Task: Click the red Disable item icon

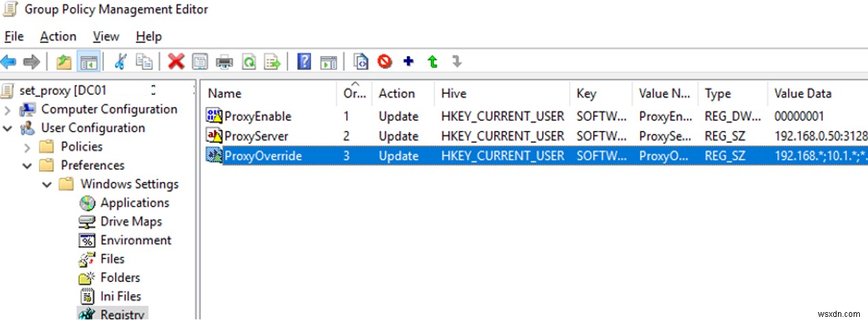Action: pyautogui.click(x=385, y=62)
